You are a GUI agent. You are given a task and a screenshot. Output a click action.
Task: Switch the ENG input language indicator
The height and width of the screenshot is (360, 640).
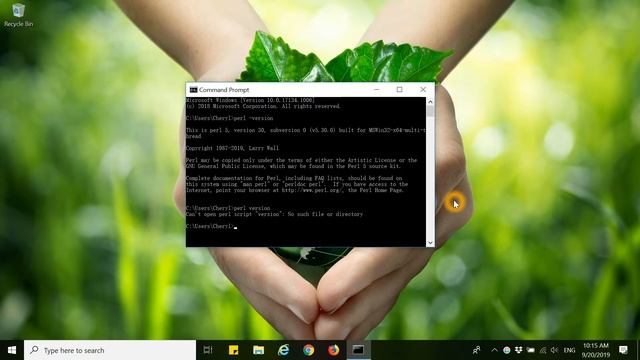569,350
